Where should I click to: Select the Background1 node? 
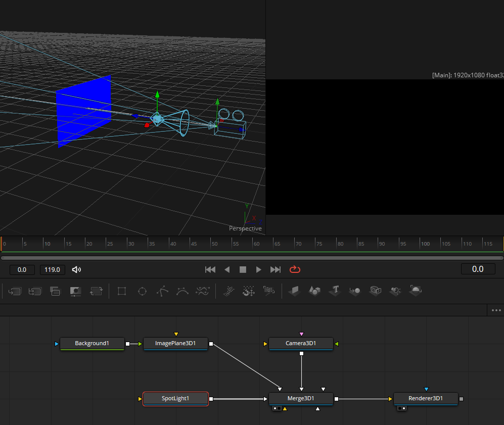click(92, 344)
